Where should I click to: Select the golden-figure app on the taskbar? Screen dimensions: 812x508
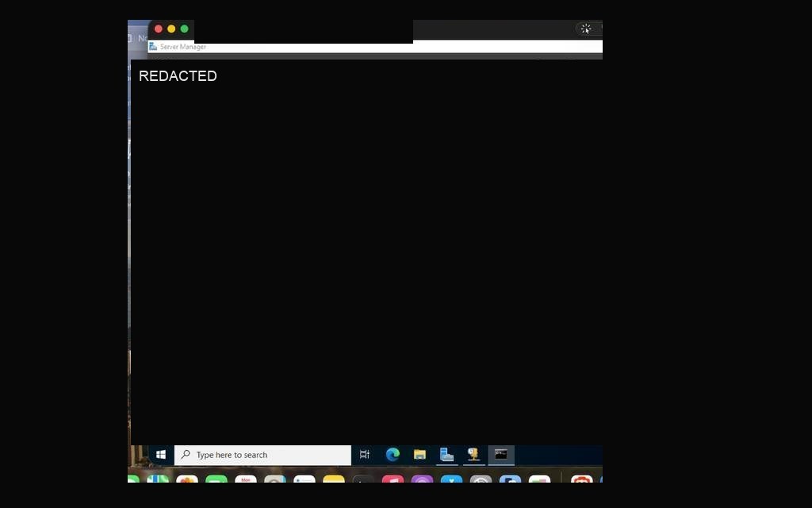point(473,455)
